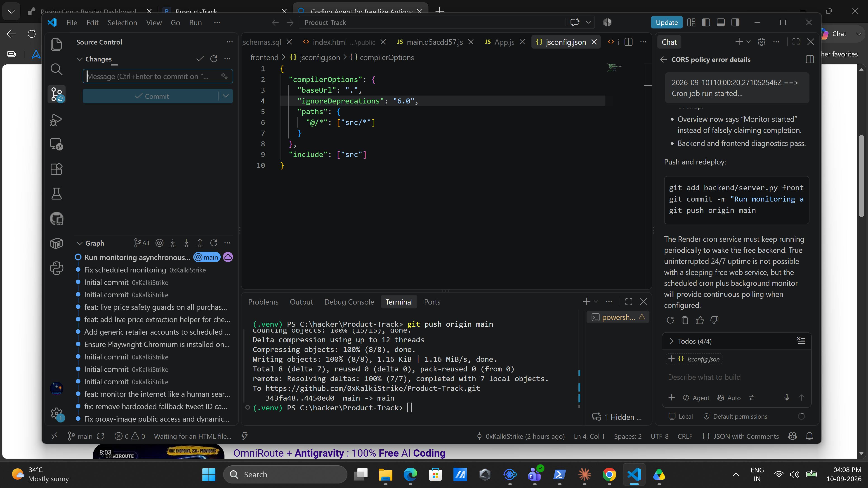The image size is (868, 488).
Task: Open the Extensions view icon
Action: [x=56, y=169]
